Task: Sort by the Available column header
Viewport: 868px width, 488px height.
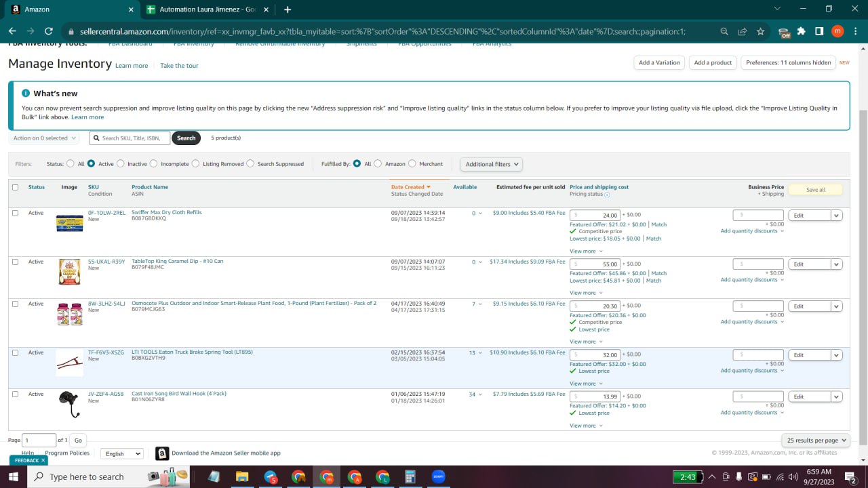Action: (x=465, y=187)
